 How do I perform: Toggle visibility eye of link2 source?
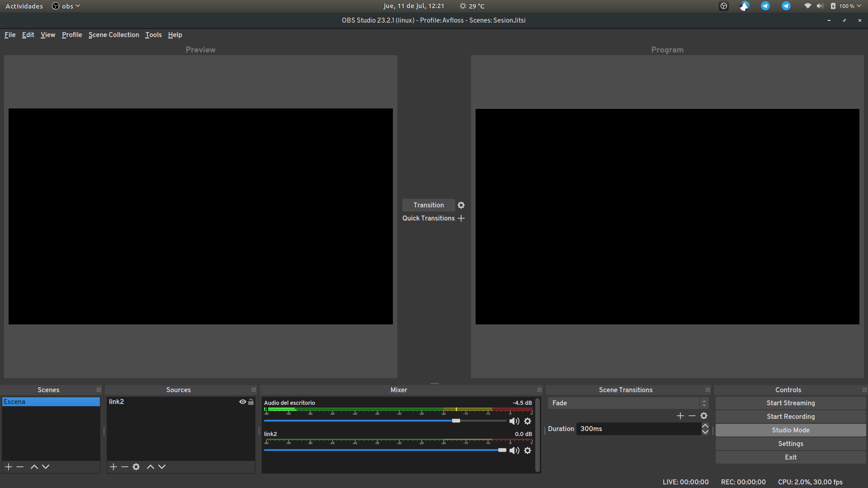point(243,402)
